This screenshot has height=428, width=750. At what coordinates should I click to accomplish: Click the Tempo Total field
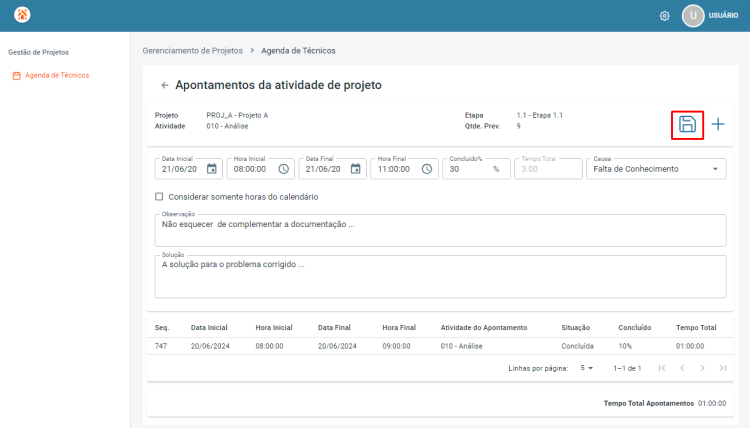pyautogui.click(x=548, y=169)
